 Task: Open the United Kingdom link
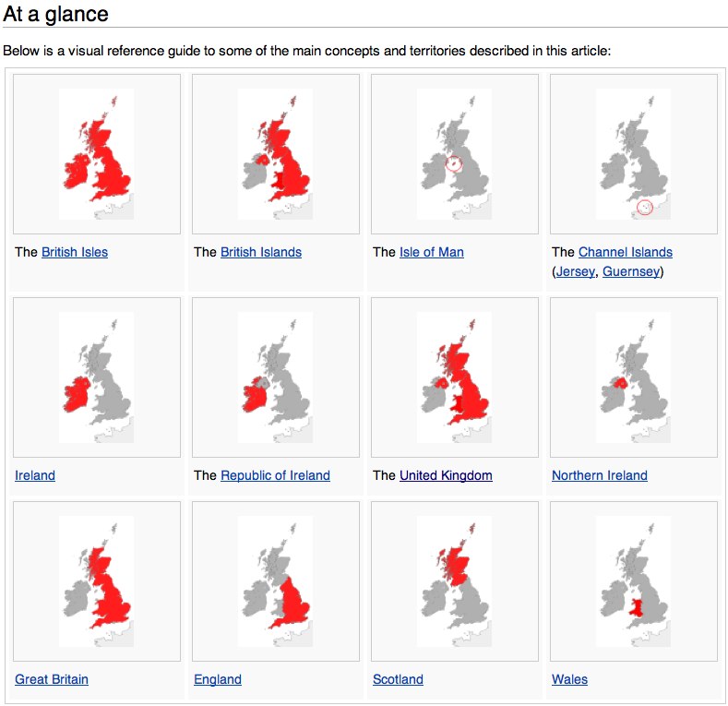pos(446,475)
